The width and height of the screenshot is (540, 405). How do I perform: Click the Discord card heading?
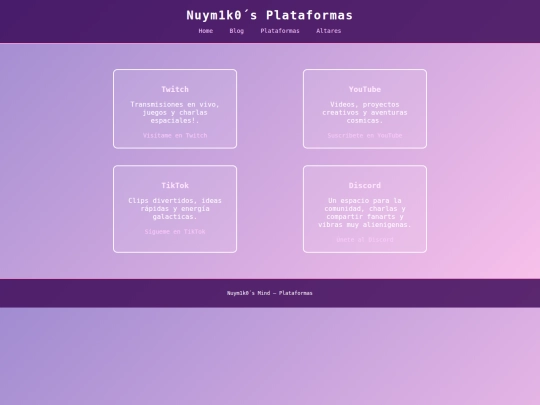tap(365, 185)
